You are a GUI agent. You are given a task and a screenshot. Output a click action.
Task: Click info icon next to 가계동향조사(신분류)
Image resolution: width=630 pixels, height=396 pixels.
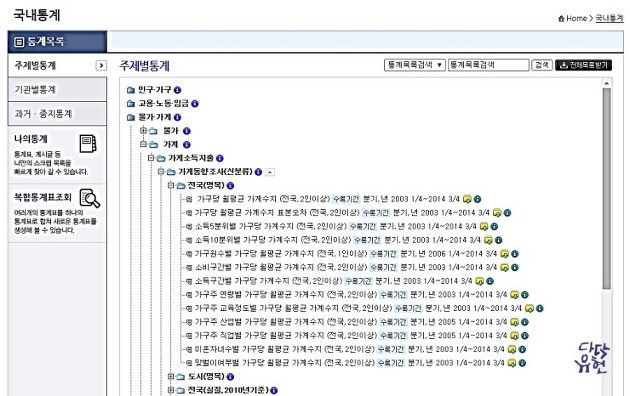click(258, 172)
